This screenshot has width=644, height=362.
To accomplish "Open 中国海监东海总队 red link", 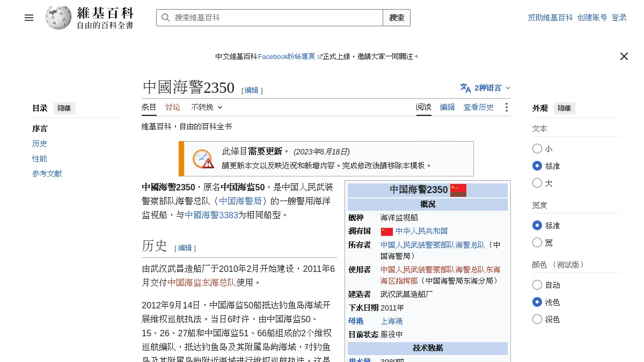I will 202,283.
